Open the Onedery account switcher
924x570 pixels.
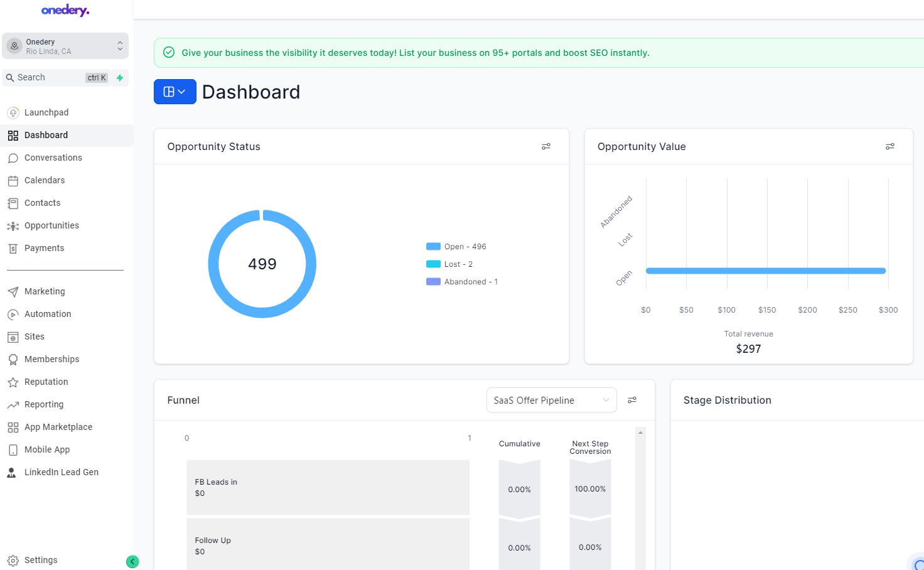coord(65,46)
